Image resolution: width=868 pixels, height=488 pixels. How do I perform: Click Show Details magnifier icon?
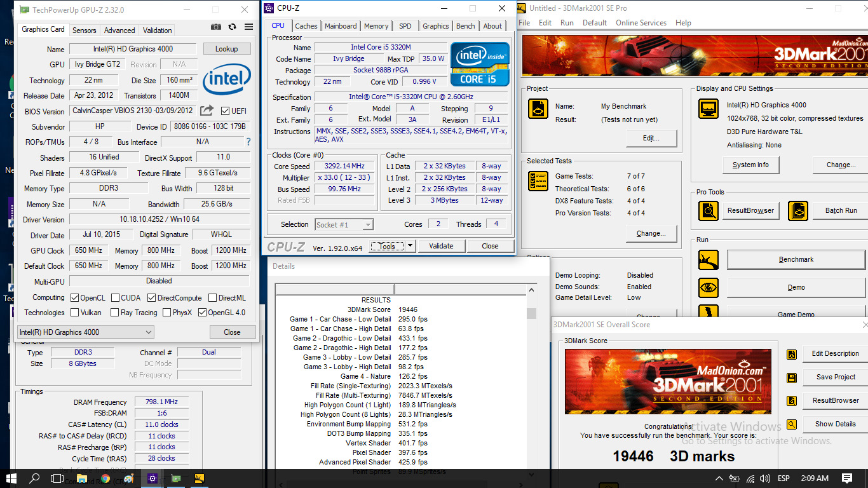(791, 424)
